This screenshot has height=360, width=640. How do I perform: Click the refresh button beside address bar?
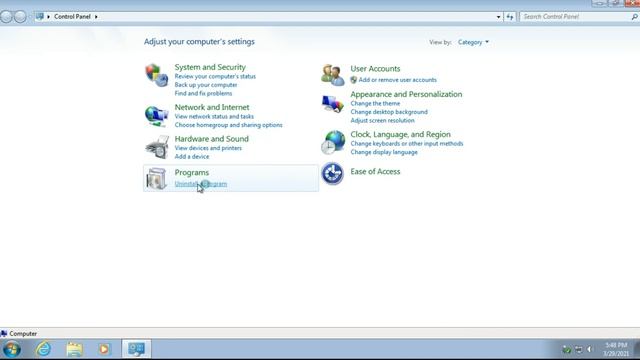pos(510,17)
